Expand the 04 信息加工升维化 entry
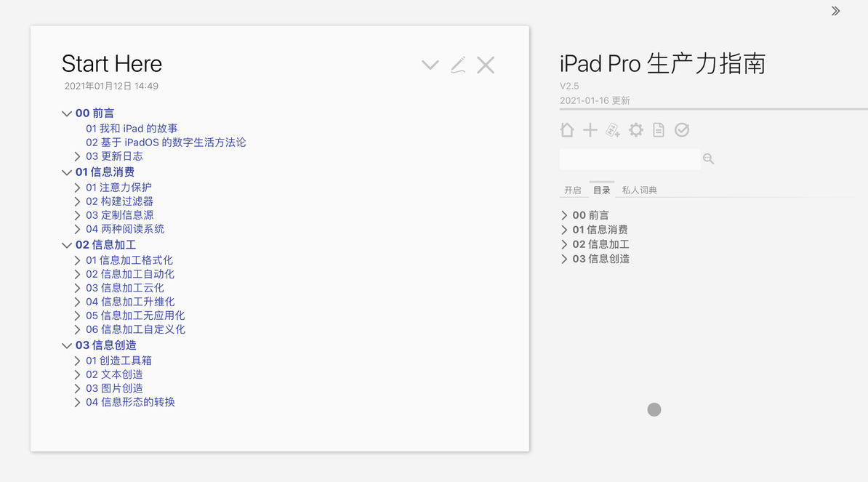Image resolution: width=868 pixels, height=482 pixels. point(78,302)
